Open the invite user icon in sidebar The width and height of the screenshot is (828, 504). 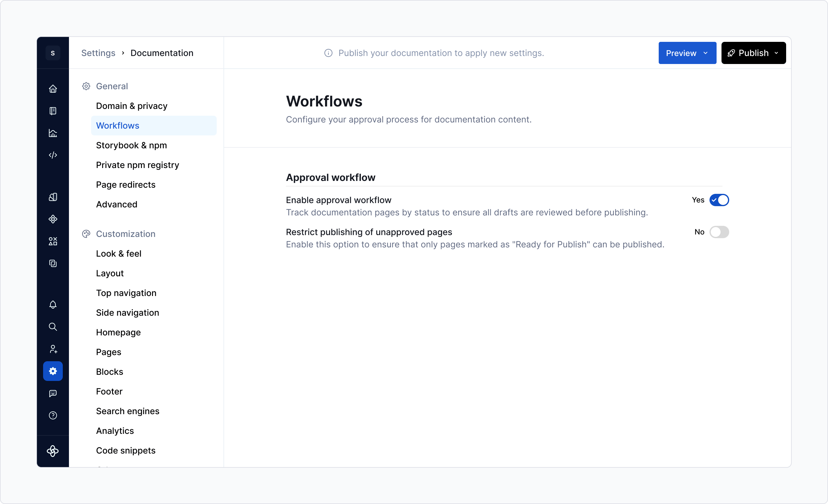point(53,349)
